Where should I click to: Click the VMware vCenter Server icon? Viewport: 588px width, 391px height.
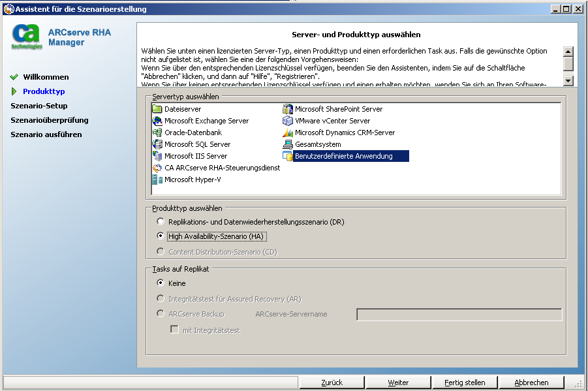288,121
